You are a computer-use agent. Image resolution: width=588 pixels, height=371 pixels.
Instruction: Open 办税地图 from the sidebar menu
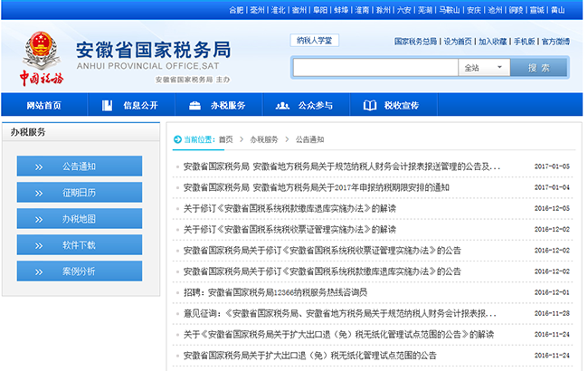[80, 219]
